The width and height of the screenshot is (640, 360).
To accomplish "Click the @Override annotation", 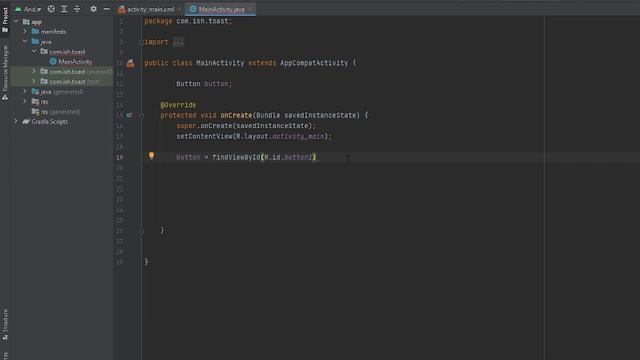I will coord(178,105).
